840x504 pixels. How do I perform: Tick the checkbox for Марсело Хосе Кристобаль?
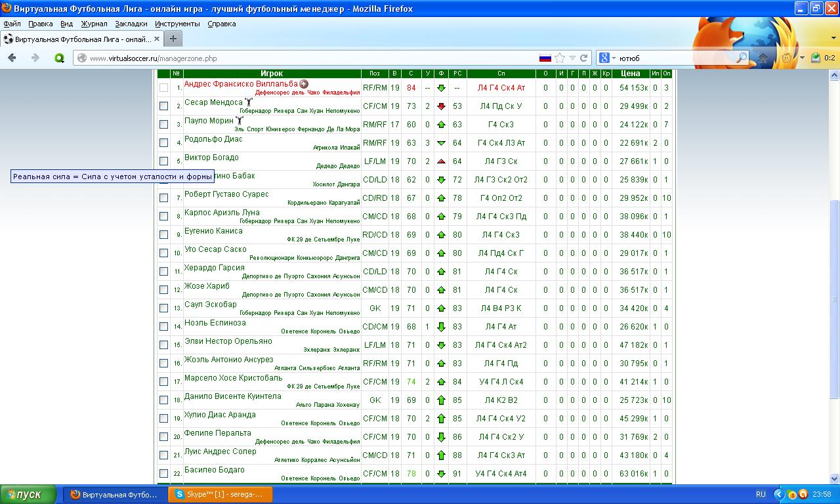pos(163,382)
